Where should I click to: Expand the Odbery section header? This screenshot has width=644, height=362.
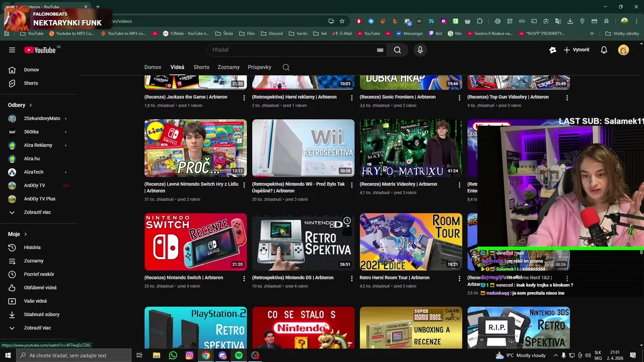[x=20, y=105]
